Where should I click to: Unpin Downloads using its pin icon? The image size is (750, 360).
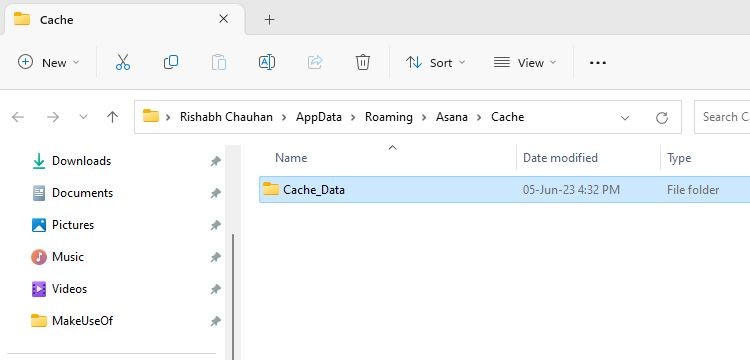coord(216,162)
